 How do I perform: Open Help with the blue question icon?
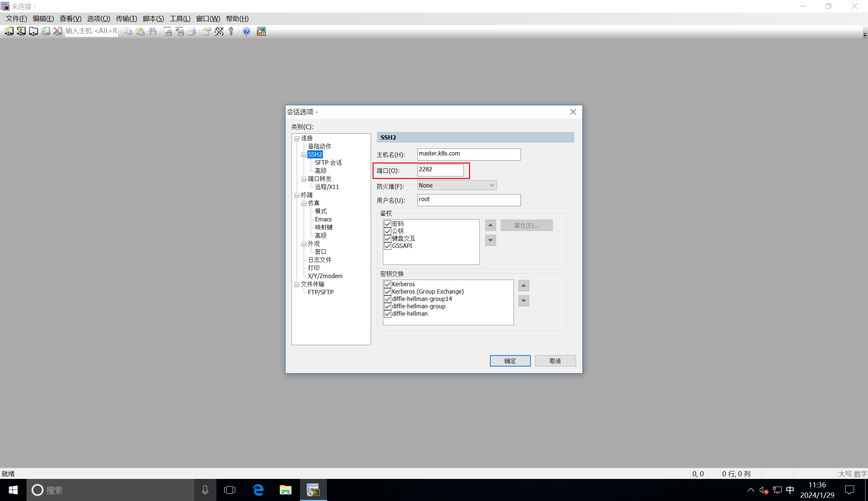[246, 31]
